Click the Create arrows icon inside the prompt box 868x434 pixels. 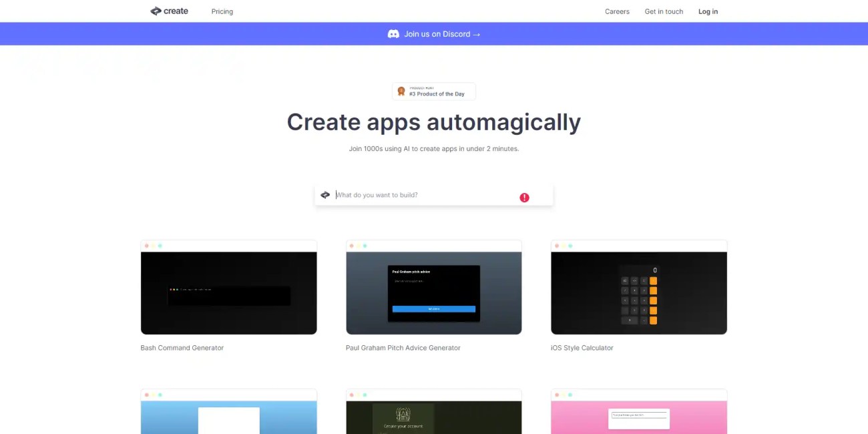tap(325, 194)
